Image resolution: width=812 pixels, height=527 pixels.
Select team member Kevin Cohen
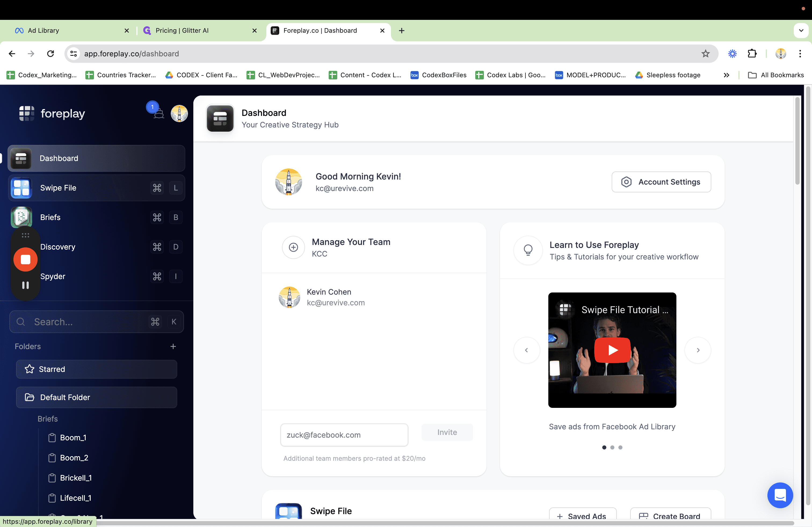point(321,297)
